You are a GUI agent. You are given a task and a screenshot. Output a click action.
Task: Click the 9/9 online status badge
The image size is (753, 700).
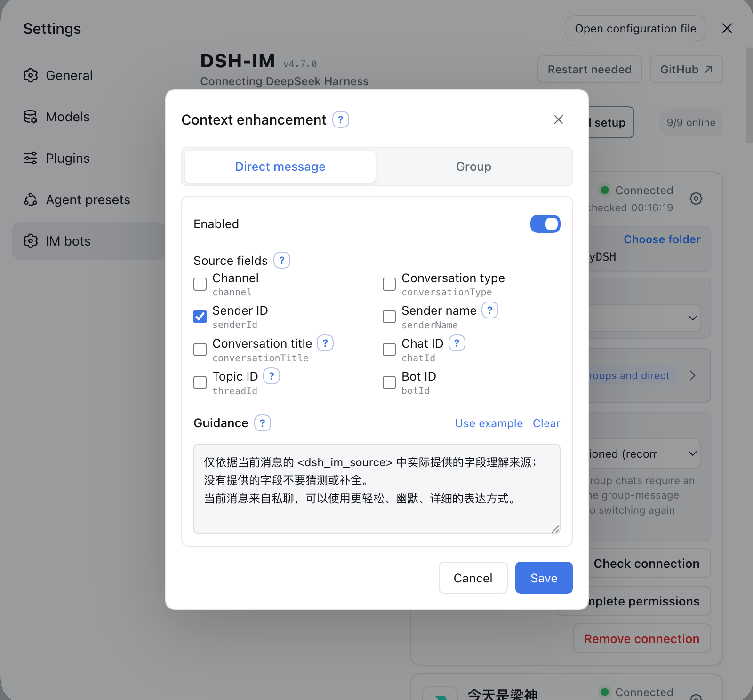click(x=691, y=122)
